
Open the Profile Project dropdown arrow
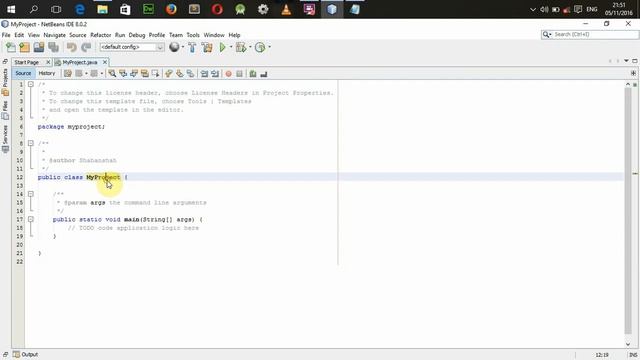click(269, 47)
